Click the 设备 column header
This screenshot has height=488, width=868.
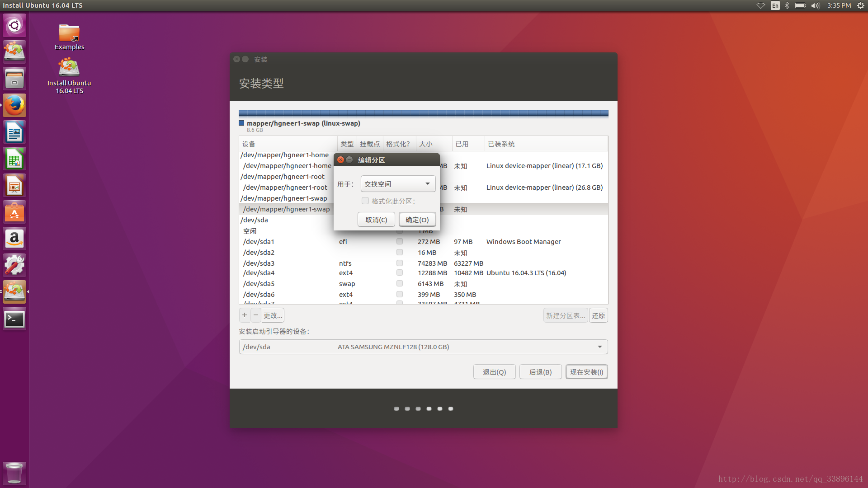[x=288, y=144]
